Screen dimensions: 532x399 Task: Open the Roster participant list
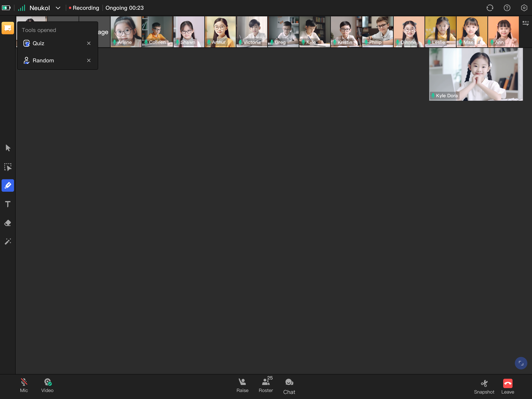pyautogui.click(x=266, y=385)
